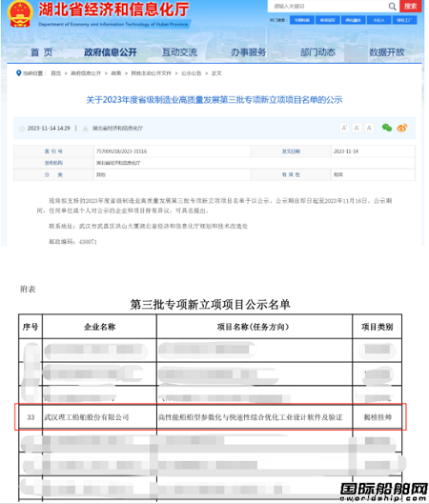Click the index number 757009218/2023-31516
429x504 pixels.
[121, 151]
